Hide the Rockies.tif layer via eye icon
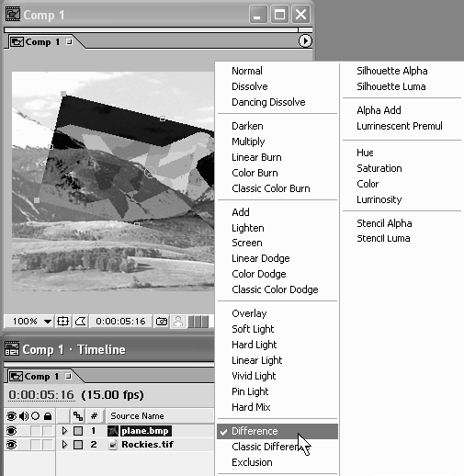 pos(11,445)
